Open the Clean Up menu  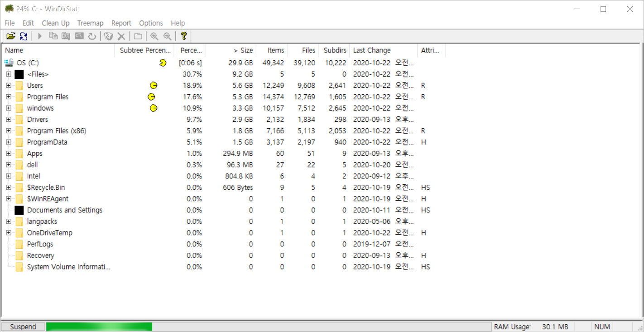56,23
